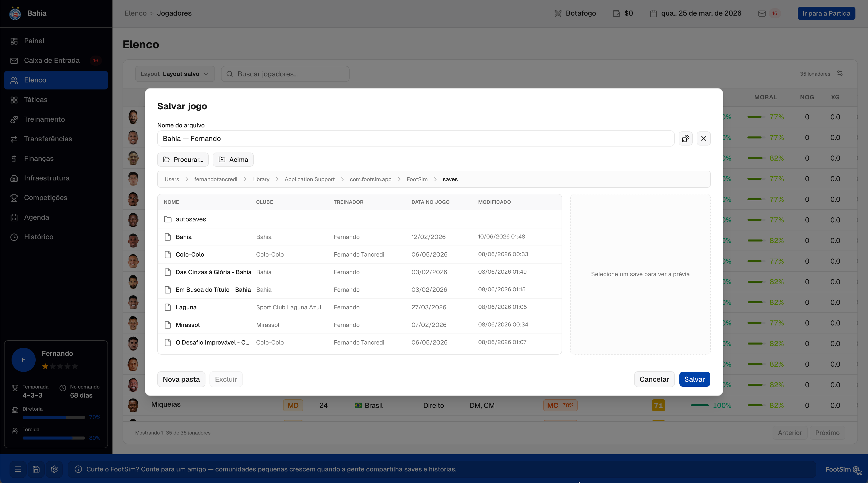The width and height of the screenshot is (868, 483).
Task: Click the save disk icon in bottom bar
Action: pyautogui.click(x=36, y=469)
